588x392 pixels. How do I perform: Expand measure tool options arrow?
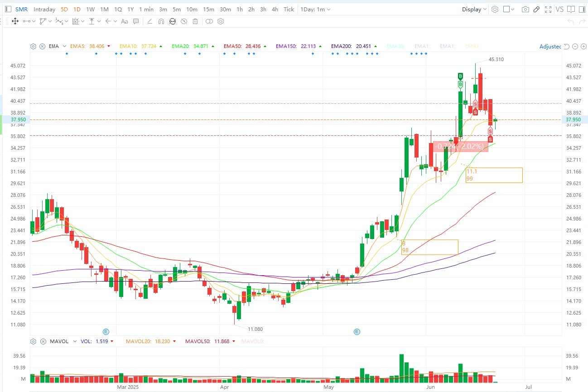tap(99, 21)
